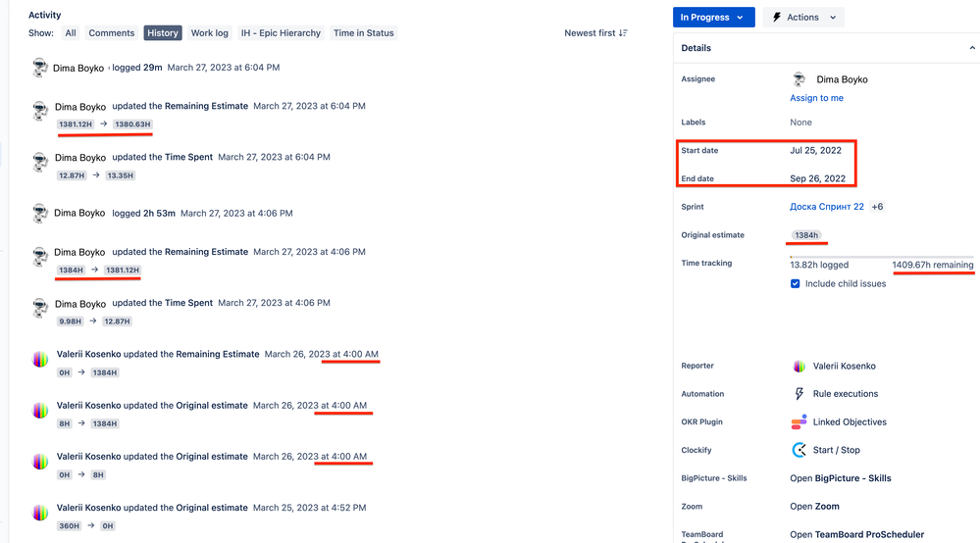Click the Assignee name Dima Boyko
Viewport: 980px width, 543px height.
coord(842,79)
